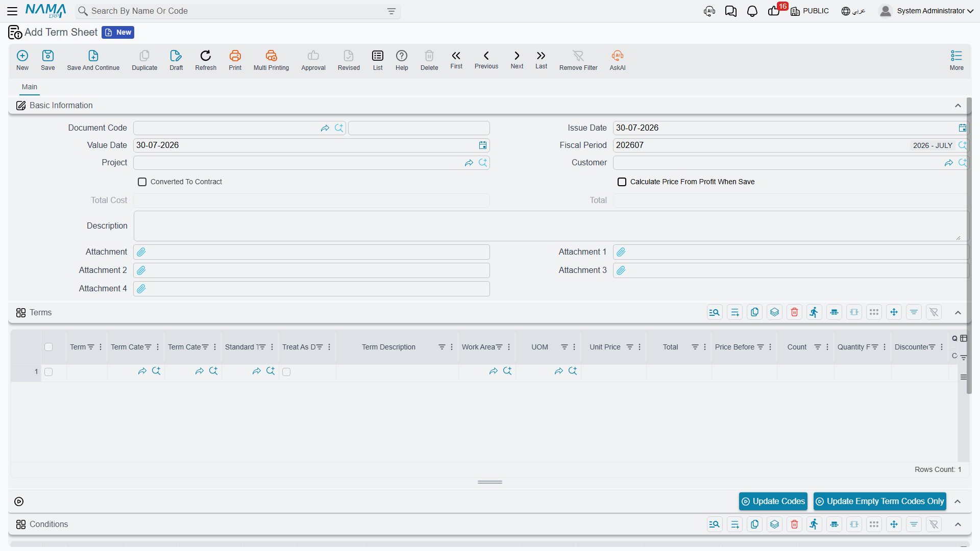
Task: Click Update Empty Term Codes Only
Action: (880, 502)
